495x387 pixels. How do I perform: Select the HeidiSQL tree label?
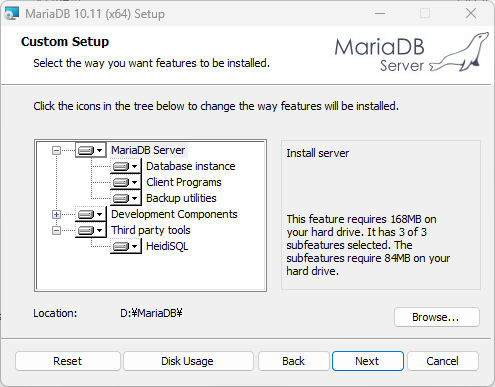167,246
